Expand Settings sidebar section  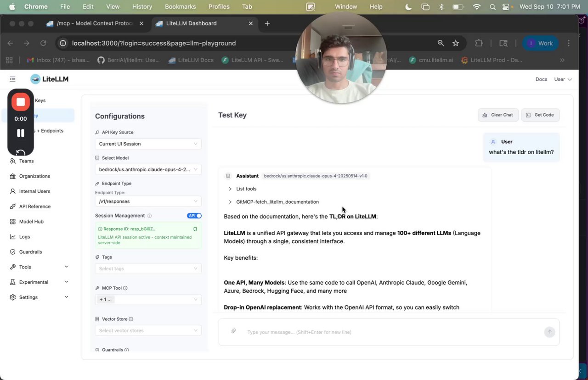click(x=39, y=297)
